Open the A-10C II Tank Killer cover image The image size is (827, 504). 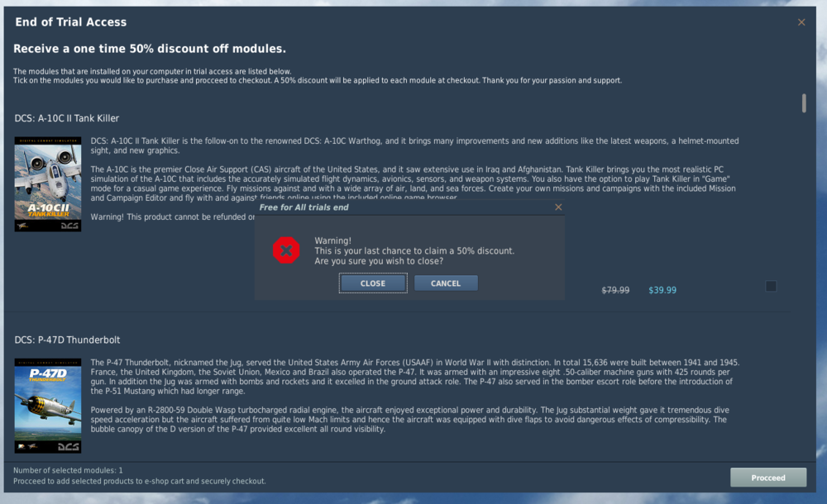pyautogui.click(x=48, y=184)
